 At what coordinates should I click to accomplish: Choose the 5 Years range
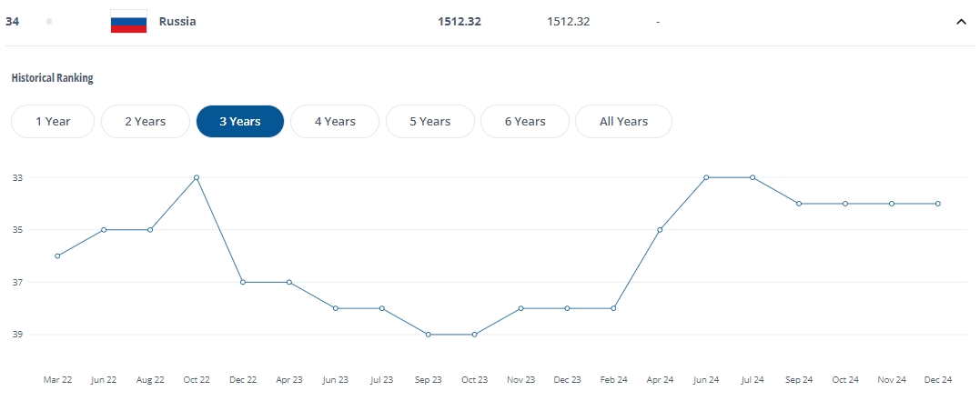pos(430,122)
